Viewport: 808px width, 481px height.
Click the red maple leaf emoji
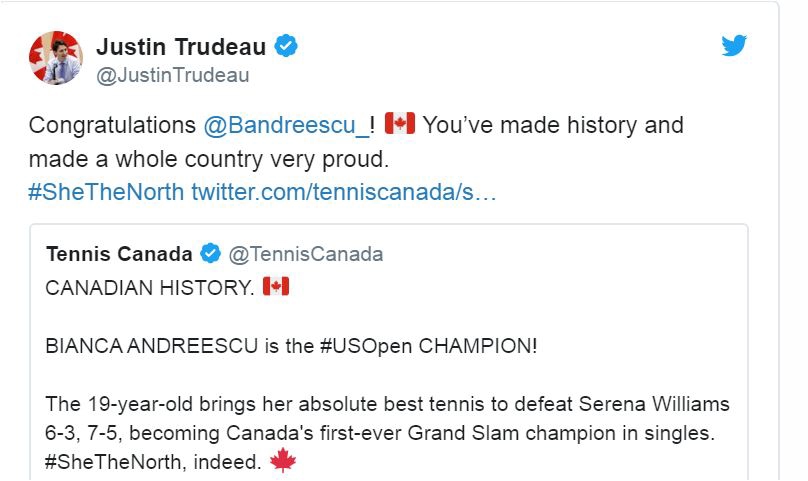click(x=285, y=462)
